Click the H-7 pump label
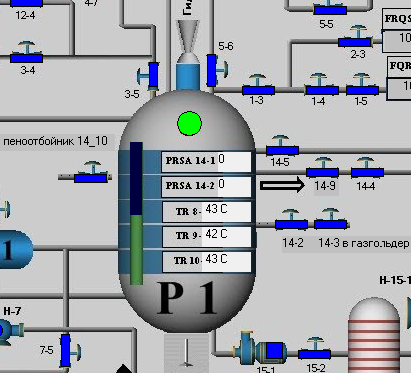 point(12,311)
